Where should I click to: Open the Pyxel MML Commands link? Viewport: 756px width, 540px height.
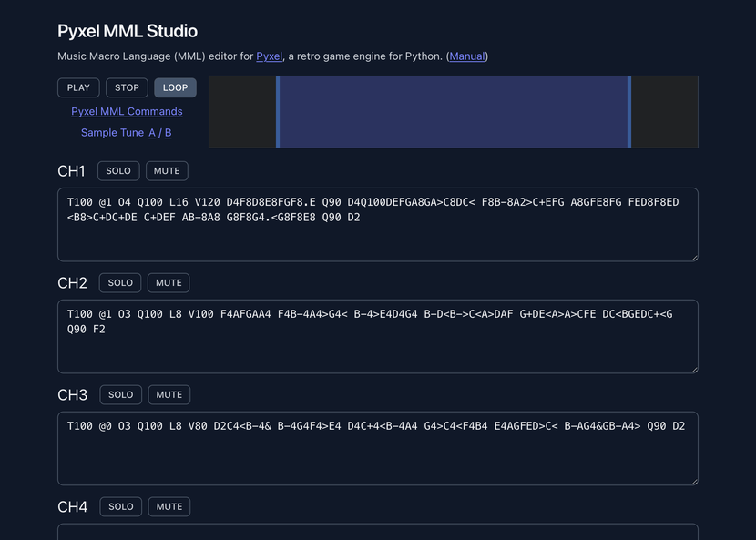pyautogui.click(x=127, y=111)
